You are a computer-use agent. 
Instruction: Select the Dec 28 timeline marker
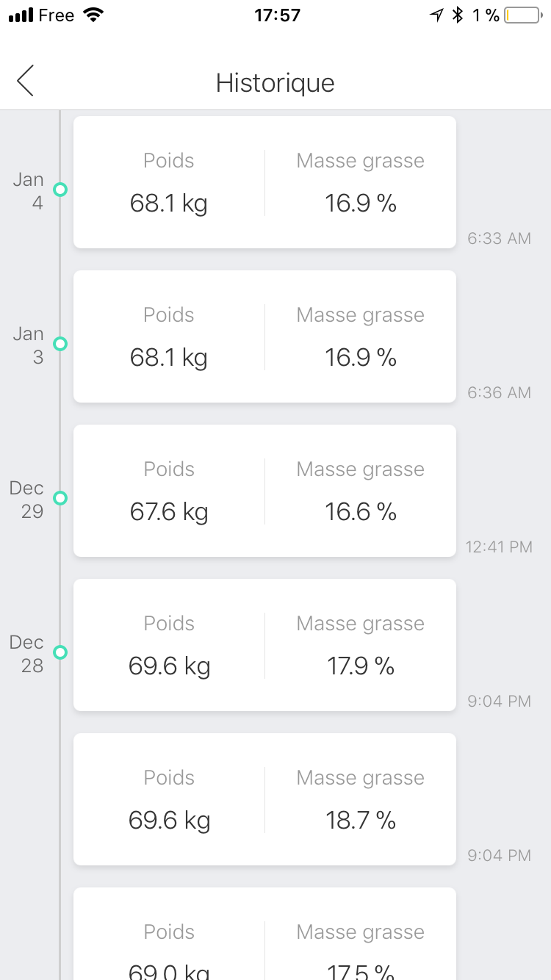point(60,652)
